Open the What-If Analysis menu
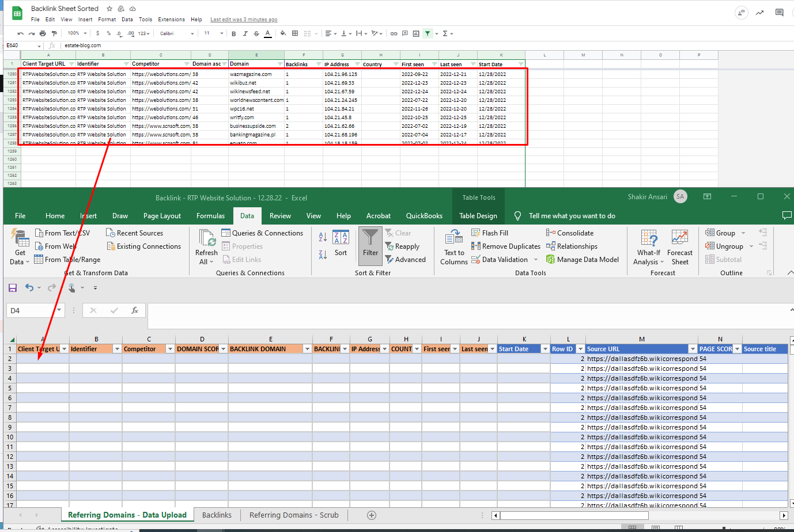The height and width of the screenshot is (532, 794). pyautogui.click(x=649, y=246)
